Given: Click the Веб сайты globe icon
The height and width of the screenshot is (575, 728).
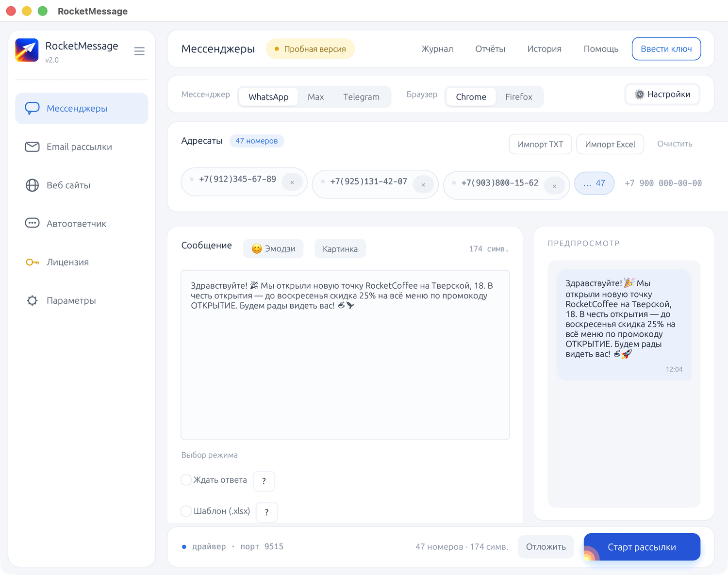Looking at the screenshot, I should tap(32, 185).
